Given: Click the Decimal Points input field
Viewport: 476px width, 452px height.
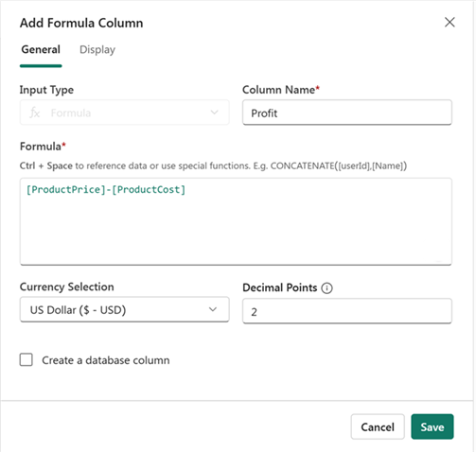Looking at the screenshot, I should coord(347,311).
